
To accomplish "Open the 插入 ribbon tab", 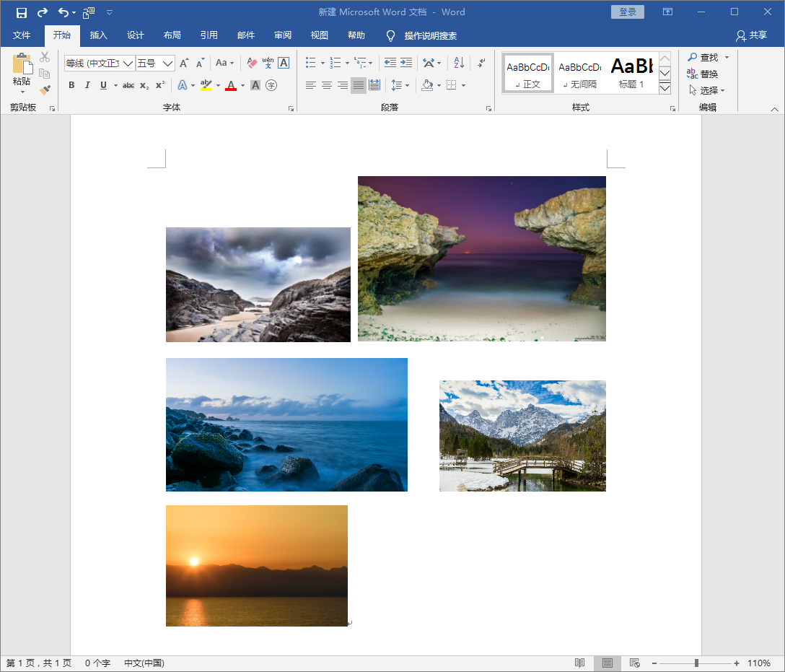I will [x=98, y=35].
